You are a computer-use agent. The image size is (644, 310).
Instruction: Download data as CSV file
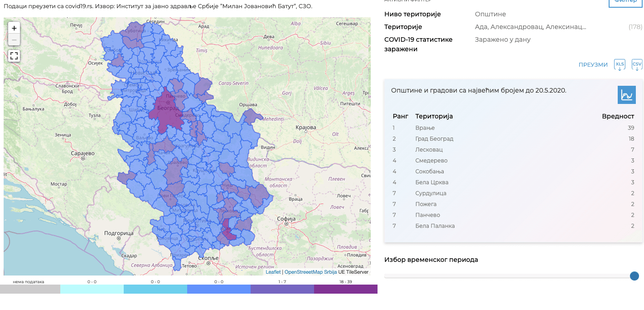point(637,65)
